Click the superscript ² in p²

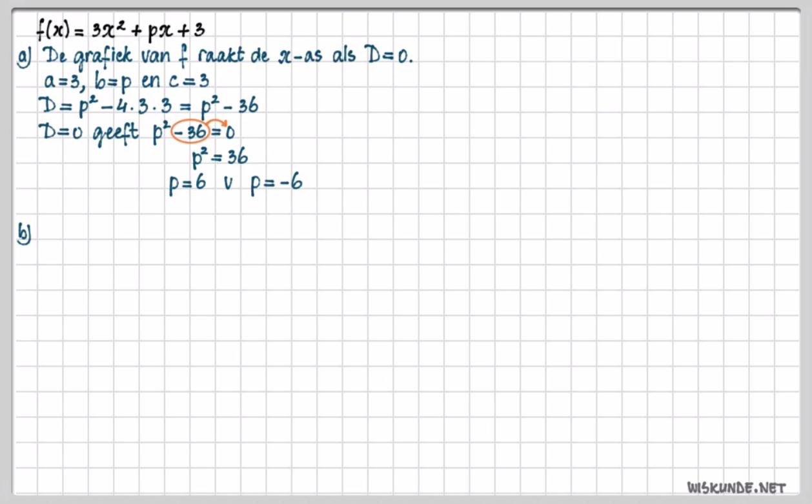pyautogui.click(x=205, y=150)
